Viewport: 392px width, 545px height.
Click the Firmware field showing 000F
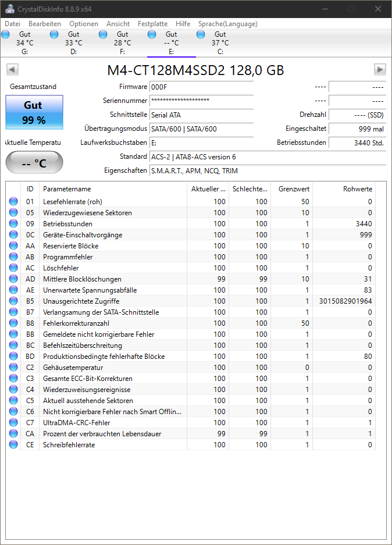201,87
